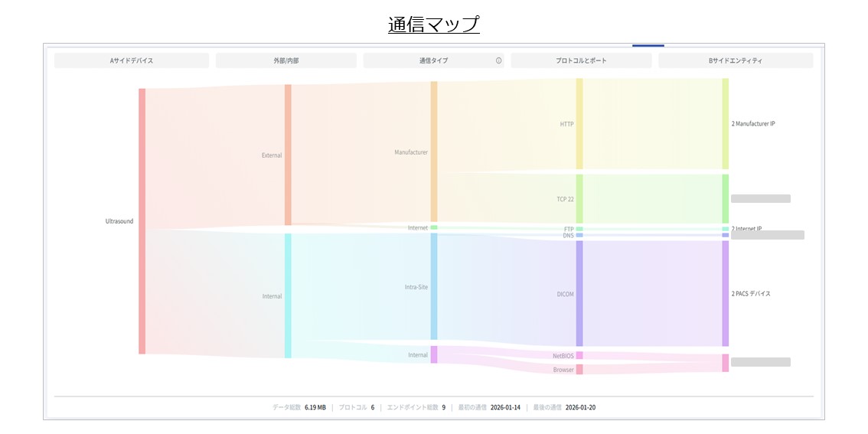Select the NetBIOS protocol node
The width and height of the screenshot is (868, 434).
tap(579, 355)
